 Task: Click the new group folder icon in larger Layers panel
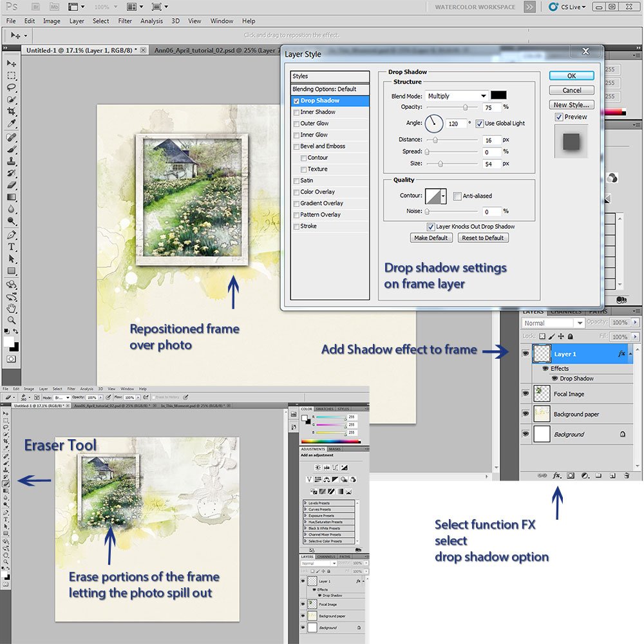(598, 476)
